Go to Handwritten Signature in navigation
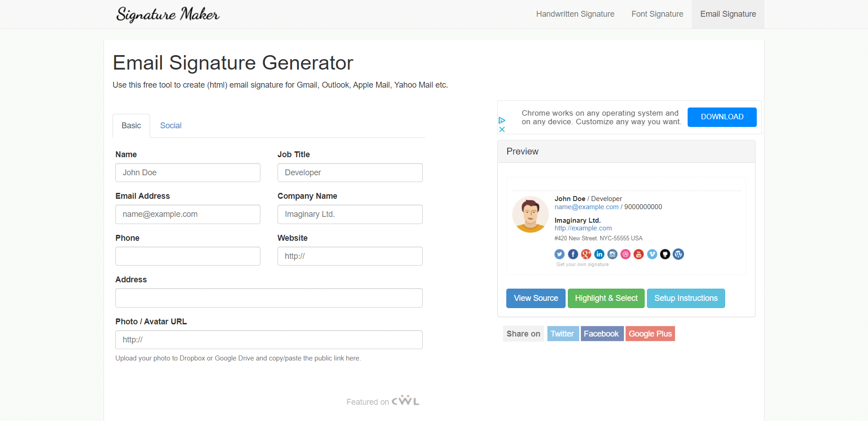This screenshot has height=421, width=868. coord(575,14)
